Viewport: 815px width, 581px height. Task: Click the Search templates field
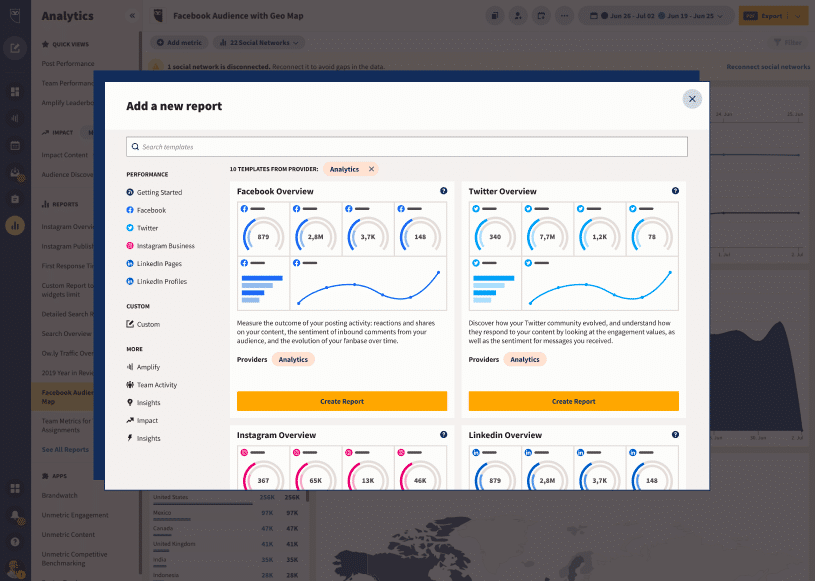pos(407,146)
